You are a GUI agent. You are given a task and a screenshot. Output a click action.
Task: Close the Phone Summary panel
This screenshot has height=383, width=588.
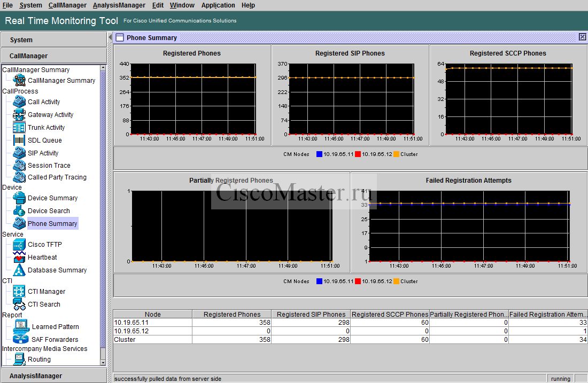point(582,37)
